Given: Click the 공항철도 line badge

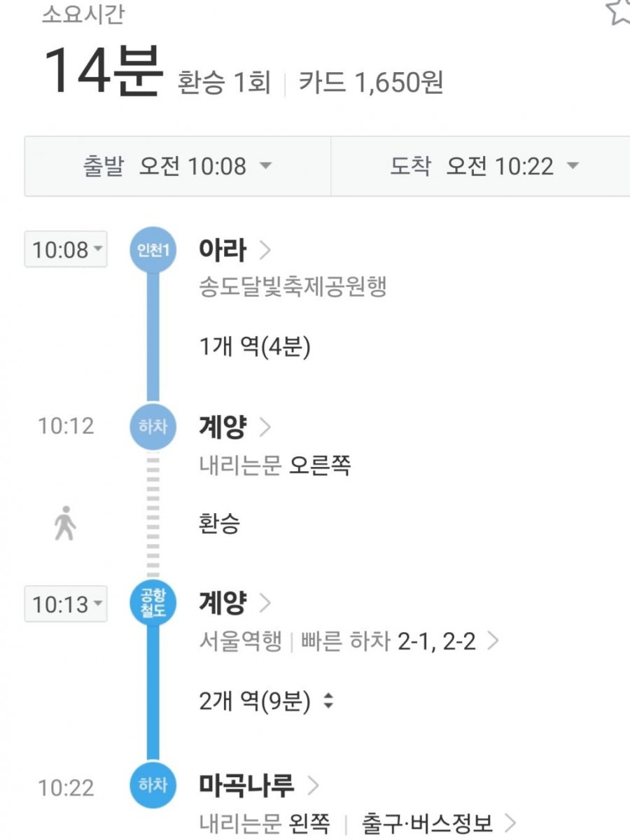Looking at the screenshot, I should [x=153, y=603].
